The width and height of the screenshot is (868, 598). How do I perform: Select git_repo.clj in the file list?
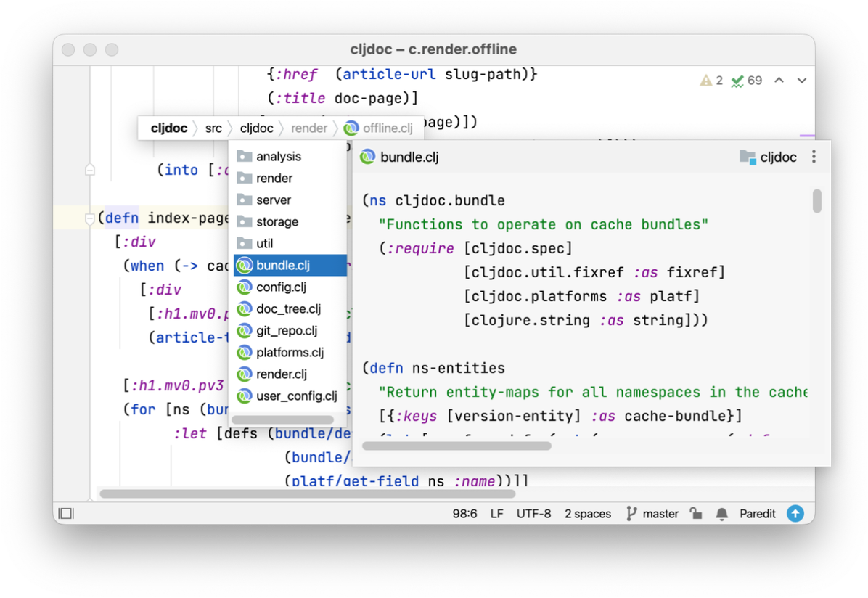pos(290,330)
